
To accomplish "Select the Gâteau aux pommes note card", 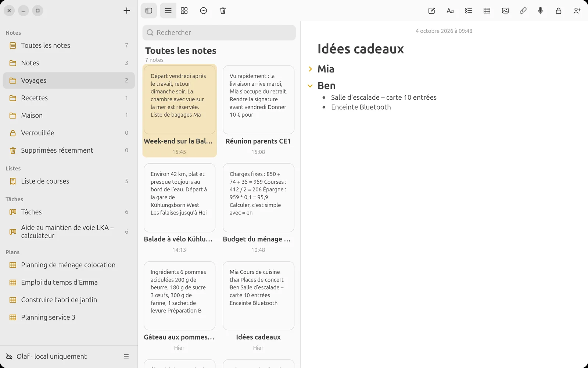I will (179, 307).
